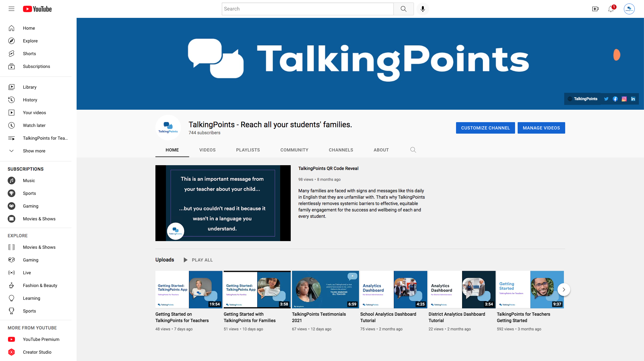644x361 pixels.
Task: Open the Sports subscription channel
Action: 36,193
